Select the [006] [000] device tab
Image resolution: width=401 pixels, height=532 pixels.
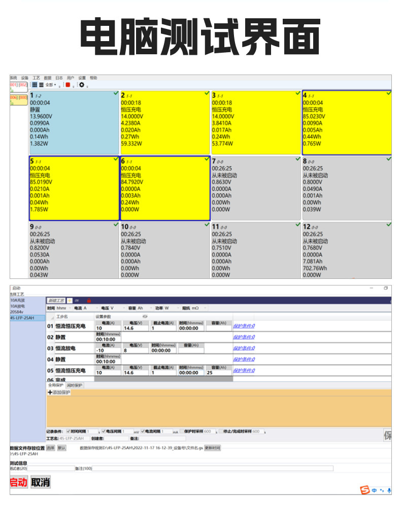pos(19,100)
